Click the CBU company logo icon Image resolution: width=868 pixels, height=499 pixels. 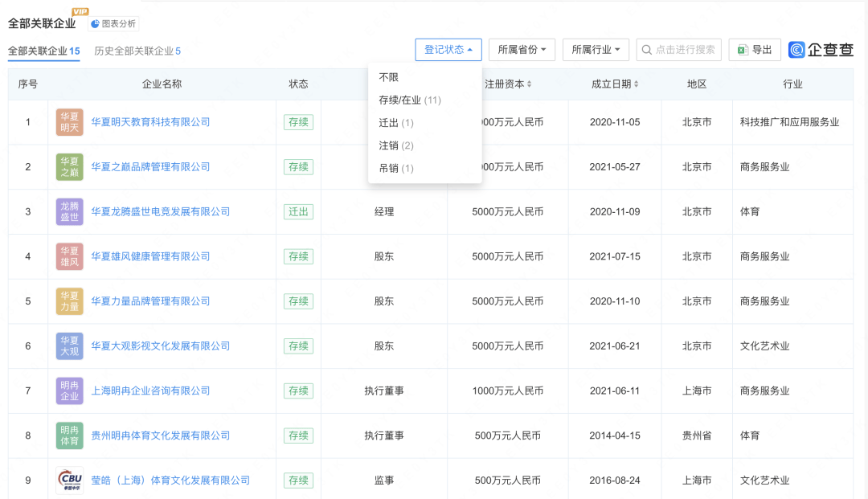coord(70,481)
